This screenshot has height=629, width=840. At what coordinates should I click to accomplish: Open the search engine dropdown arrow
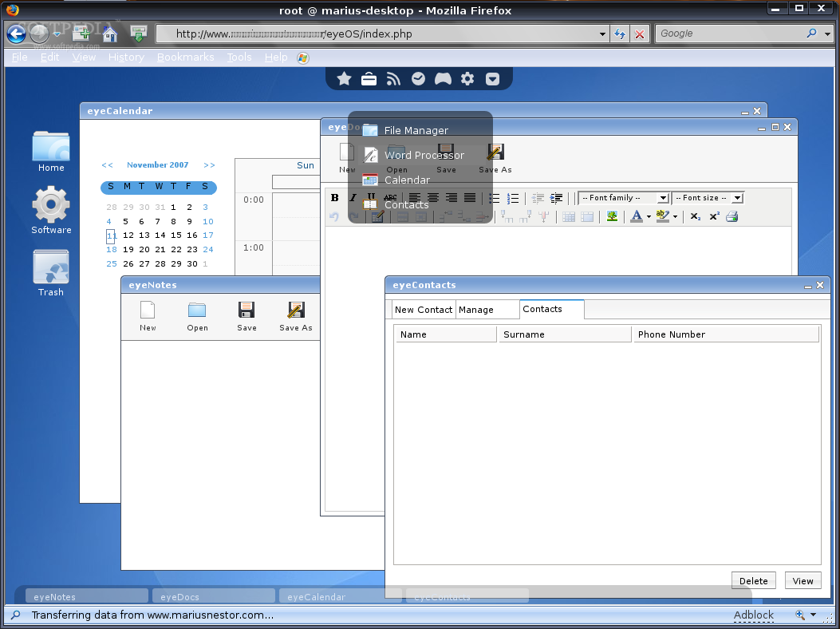click(x=827, y=34)
